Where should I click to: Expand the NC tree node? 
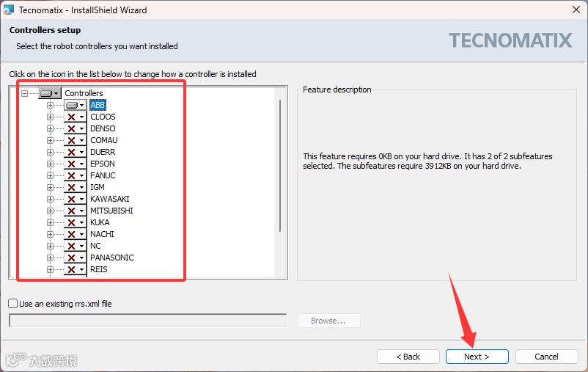pyautogui.click(x=50, y=246)
